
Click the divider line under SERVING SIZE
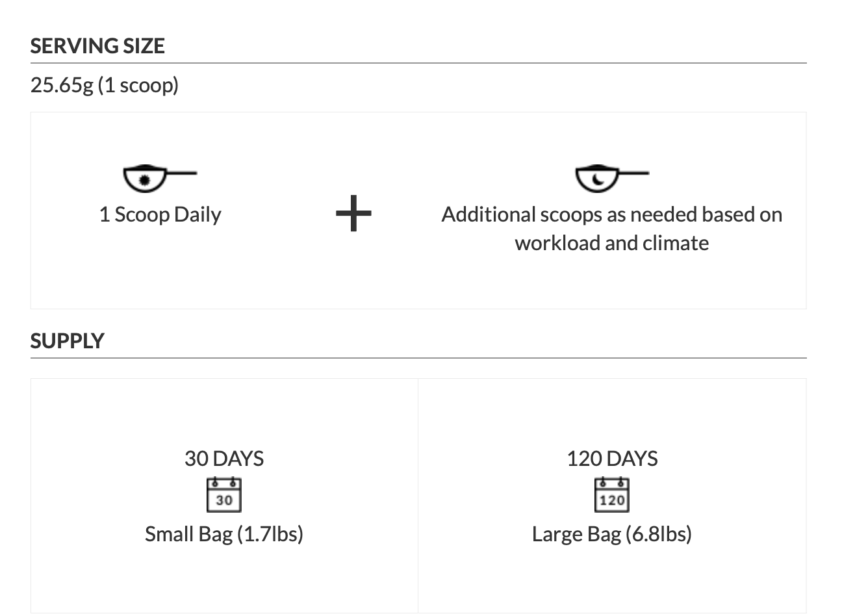coord(418,63)
